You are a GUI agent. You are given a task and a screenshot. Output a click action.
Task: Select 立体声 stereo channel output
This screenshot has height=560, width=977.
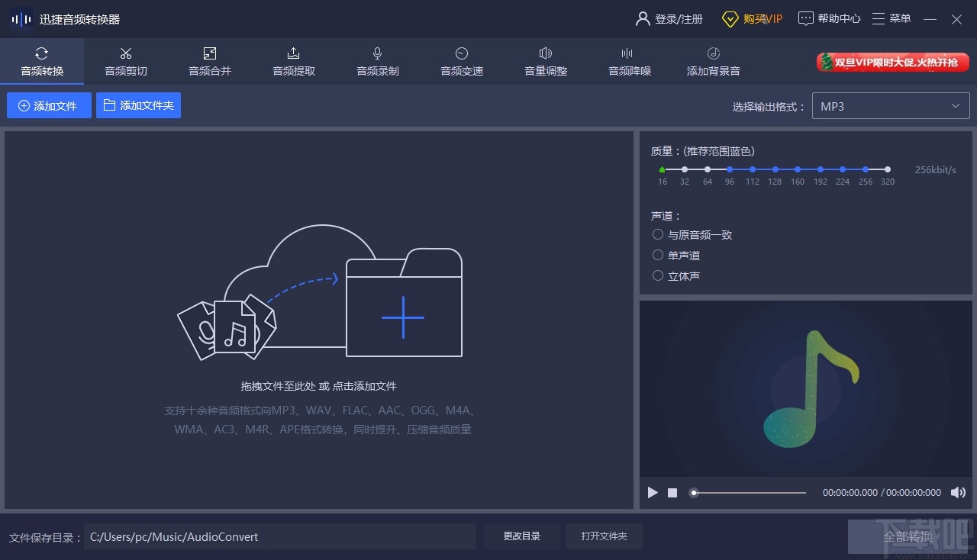point(657,275)
